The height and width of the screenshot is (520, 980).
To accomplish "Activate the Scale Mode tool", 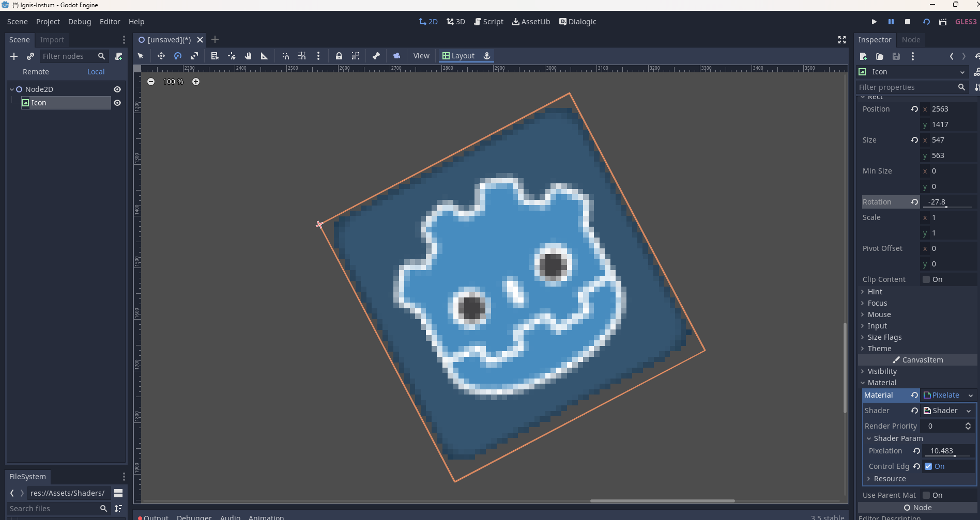I will 194,56.
